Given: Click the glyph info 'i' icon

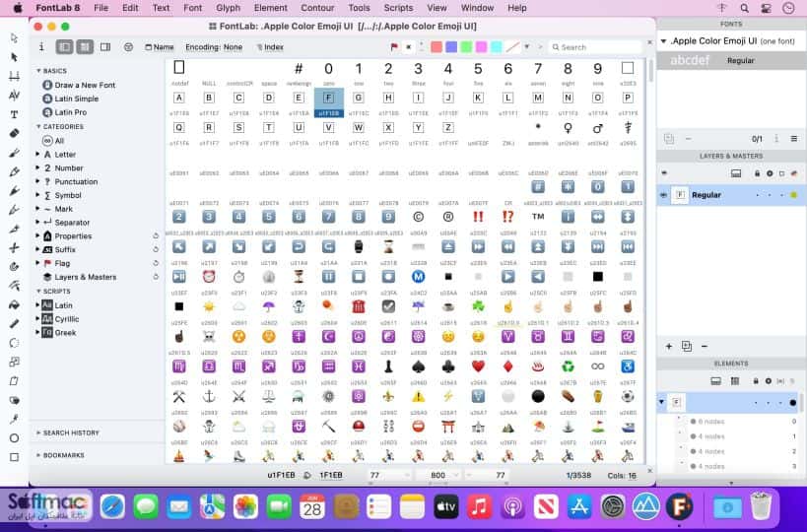Looking at the screenshot, I should click(41, 47).
